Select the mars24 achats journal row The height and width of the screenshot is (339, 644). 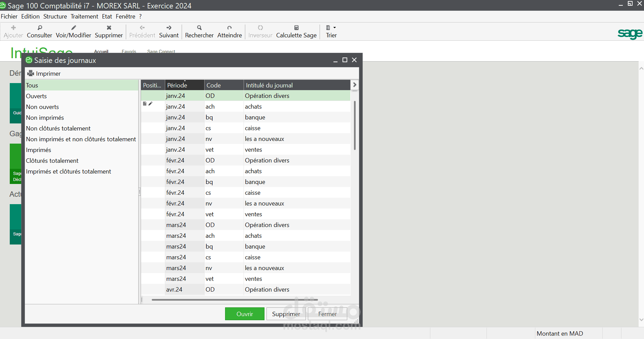246,236
